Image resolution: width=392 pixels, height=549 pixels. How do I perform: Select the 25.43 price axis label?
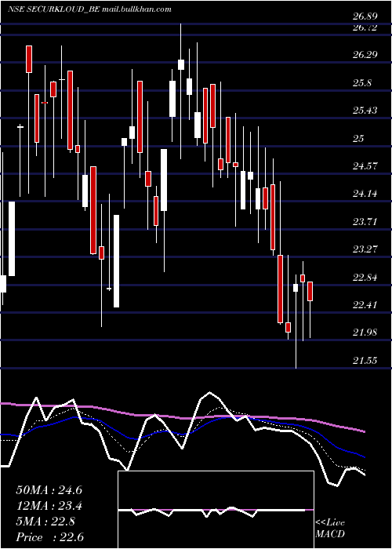(x=365, y=111)
